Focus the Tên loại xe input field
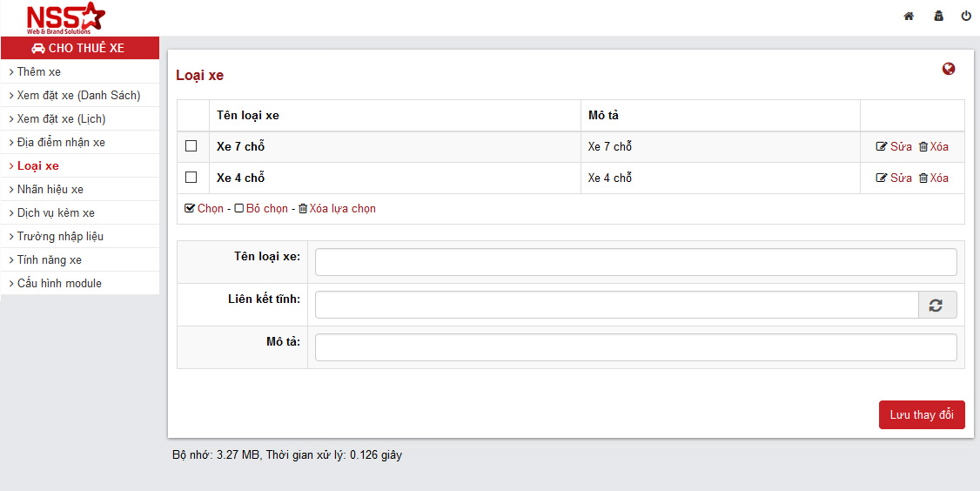This screenshot has width=980, height=491. [x=635, y=262]
